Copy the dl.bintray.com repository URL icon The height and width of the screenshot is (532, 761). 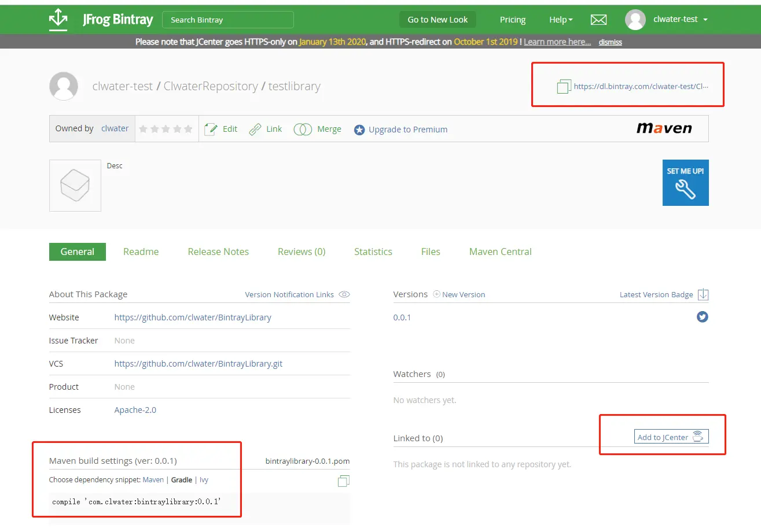tap(564, 87)
